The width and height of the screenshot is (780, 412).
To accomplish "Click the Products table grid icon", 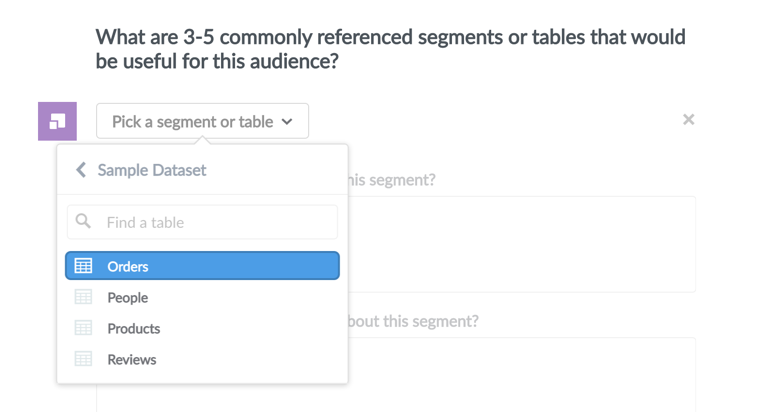I will [x=83, y=328].
